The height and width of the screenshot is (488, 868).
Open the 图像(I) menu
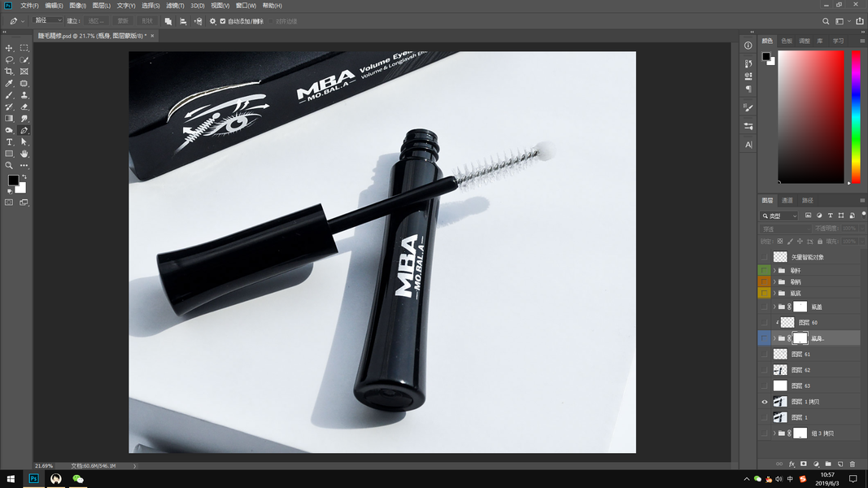point(77,6)
